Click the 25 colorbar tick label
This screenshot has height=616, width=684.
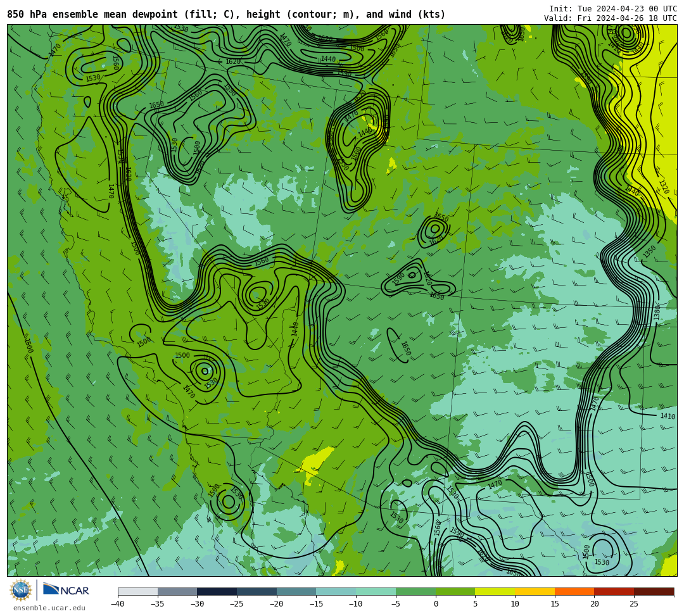point(634,604)
